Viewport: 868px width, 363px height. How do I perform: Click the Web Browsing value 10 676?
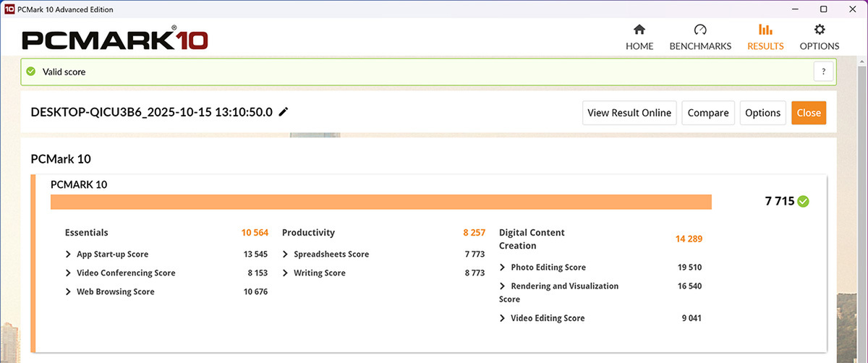[256, 291]
